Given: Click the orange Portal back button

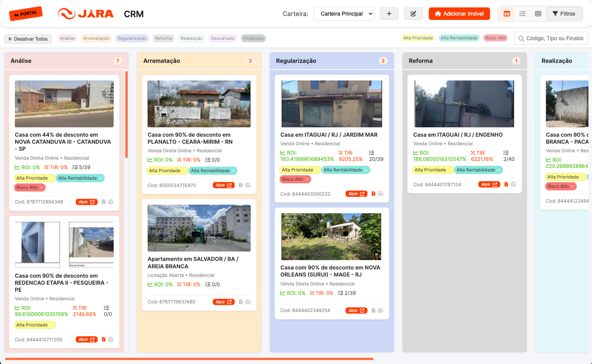Looking at the screenshot, I should click(26, 14).
